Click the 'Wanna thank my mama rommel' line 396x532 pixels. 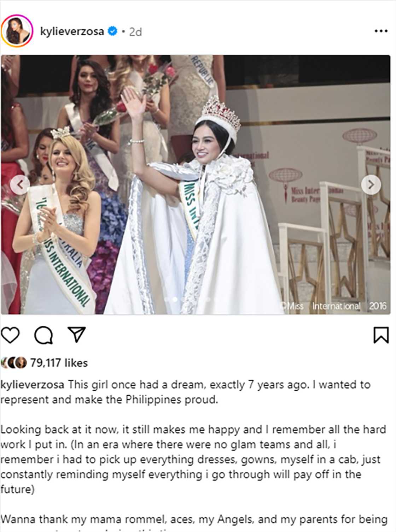pos(194,519)
